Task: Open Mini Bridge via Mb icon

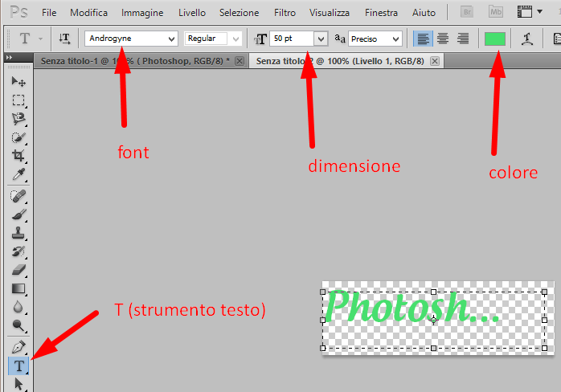Action: coord(496,12)
